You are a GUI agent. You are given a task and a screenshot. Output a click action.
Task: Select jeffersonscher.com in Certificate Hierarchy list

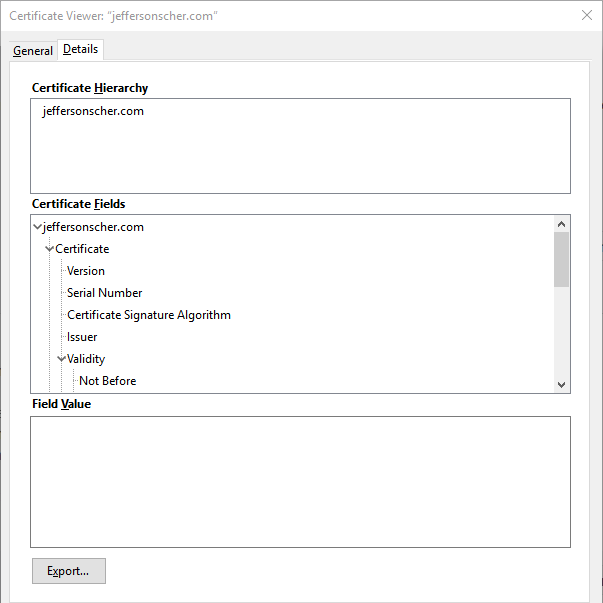tap(93, 111)
